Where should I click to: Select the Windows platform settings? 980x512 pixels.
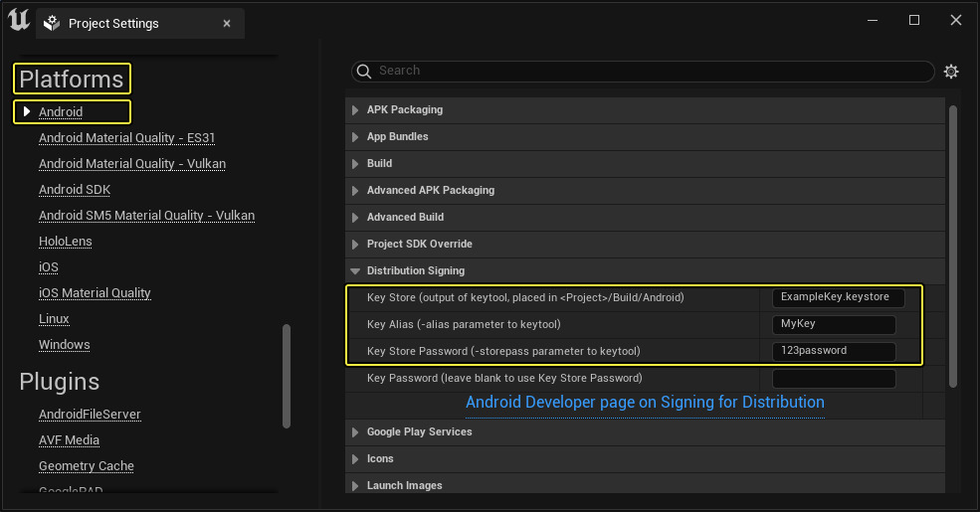point(65,345)
